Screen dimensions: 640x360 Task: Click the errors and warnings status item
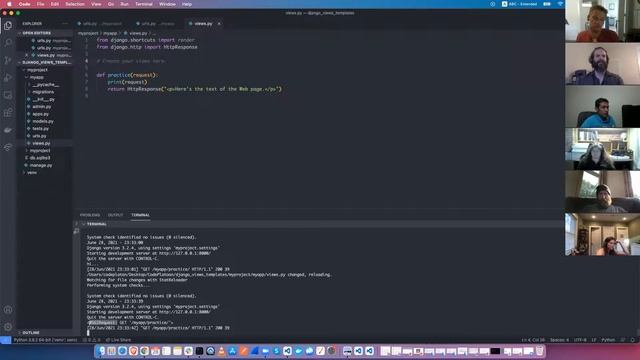click(x=92, y=340)
